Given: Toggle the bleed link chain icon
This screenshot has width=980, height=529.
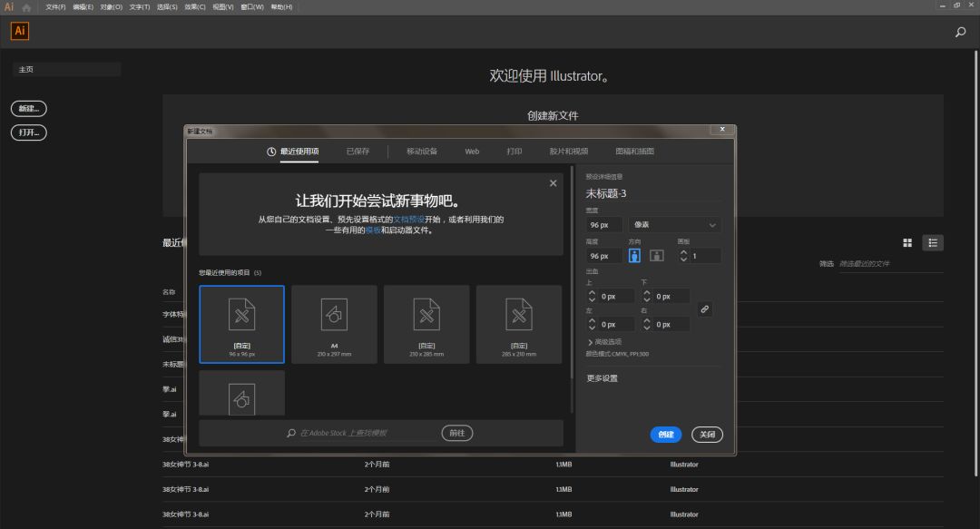Looking at the screenshot, I should (704, 309).
